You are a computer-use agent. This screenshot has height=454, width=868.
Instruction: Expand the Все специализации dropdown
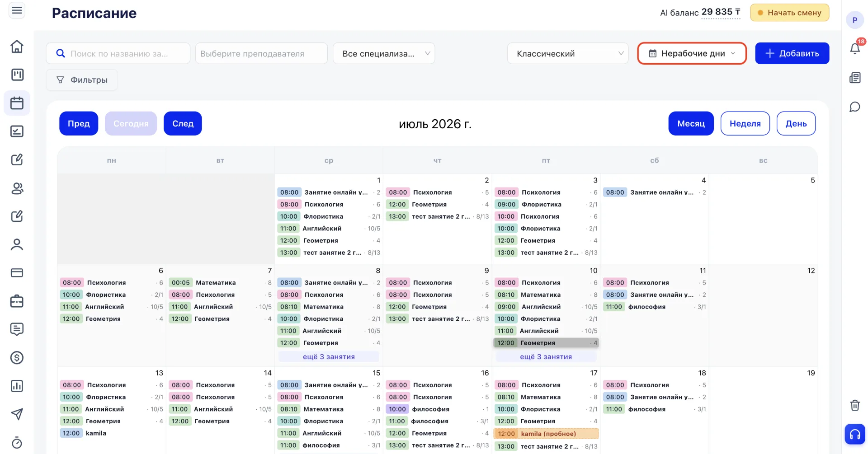(x=384, y=53)
